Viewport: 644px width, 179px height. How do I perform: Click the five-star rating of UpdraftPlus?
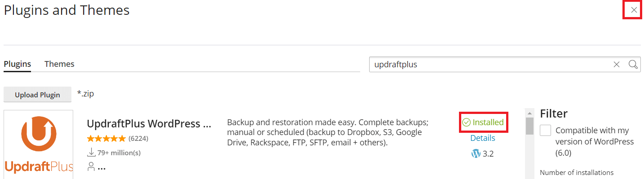[x=106, y=138]
